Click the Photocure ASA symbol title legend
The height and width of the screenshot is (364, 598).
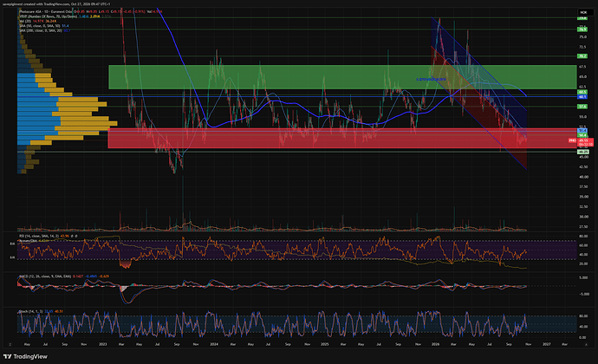47,12
